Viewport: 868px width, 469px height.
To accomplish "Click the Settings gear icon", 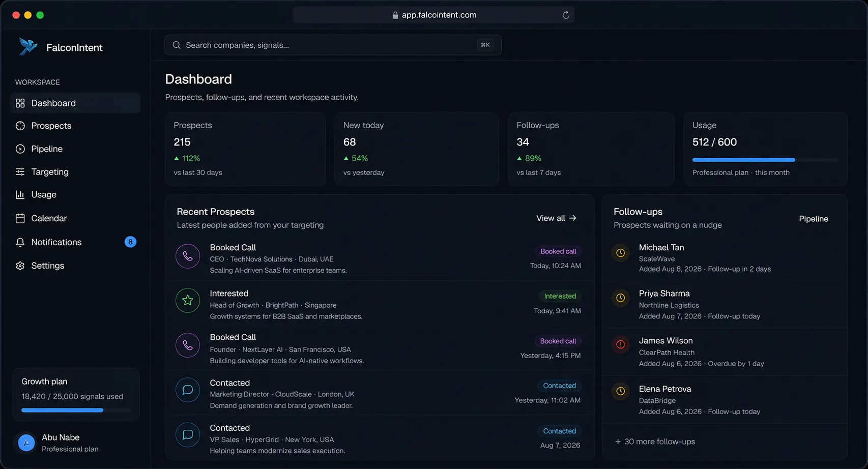I will click(20, 266).
